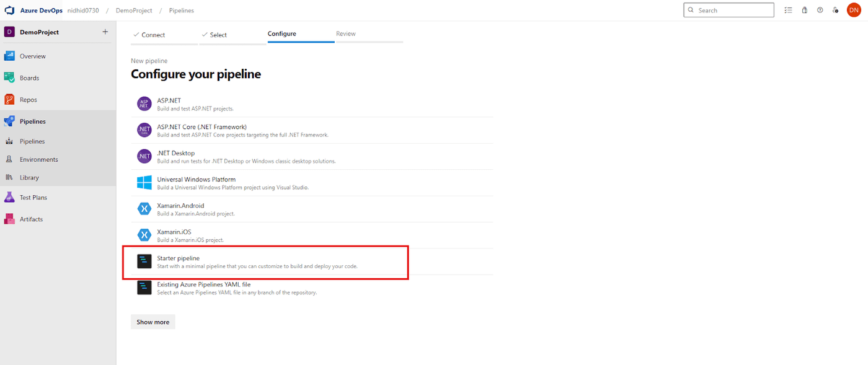
Task: Open the DemoProject breadcrumb link
Action: click(133, 11)
